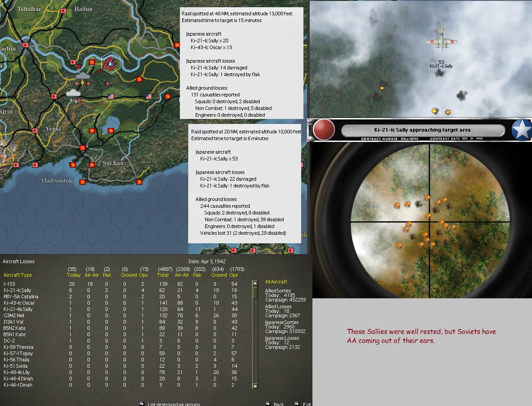Click the white star Allied emblem beside the message bar
Screen dimensions: 532x406
tap(522, 130)
